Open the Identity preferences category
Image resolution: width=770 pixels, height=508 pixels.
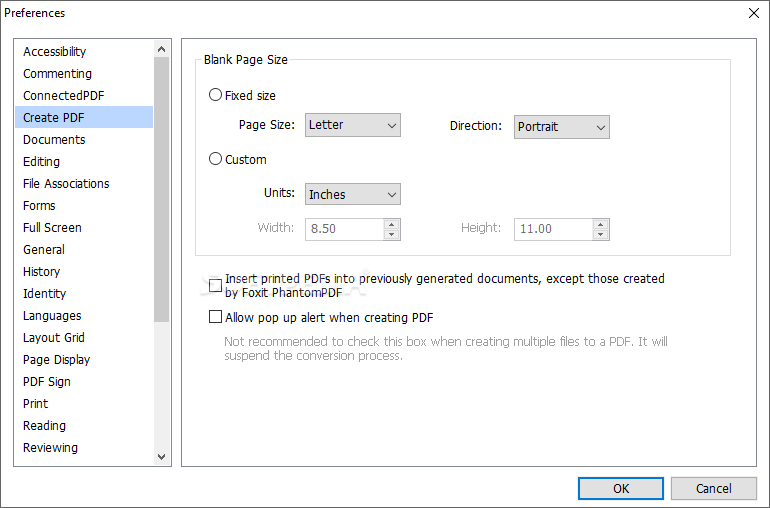(84, 293)
